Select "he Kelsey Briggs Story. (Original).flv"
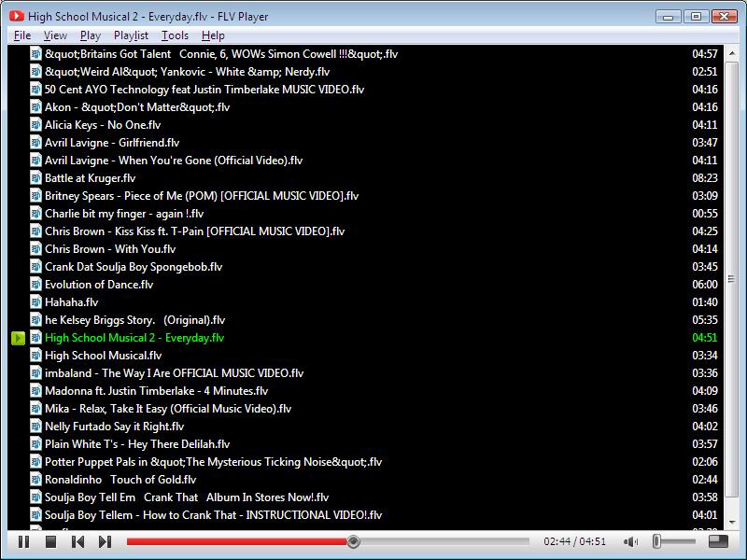747x560 pixels. point(365,320)
